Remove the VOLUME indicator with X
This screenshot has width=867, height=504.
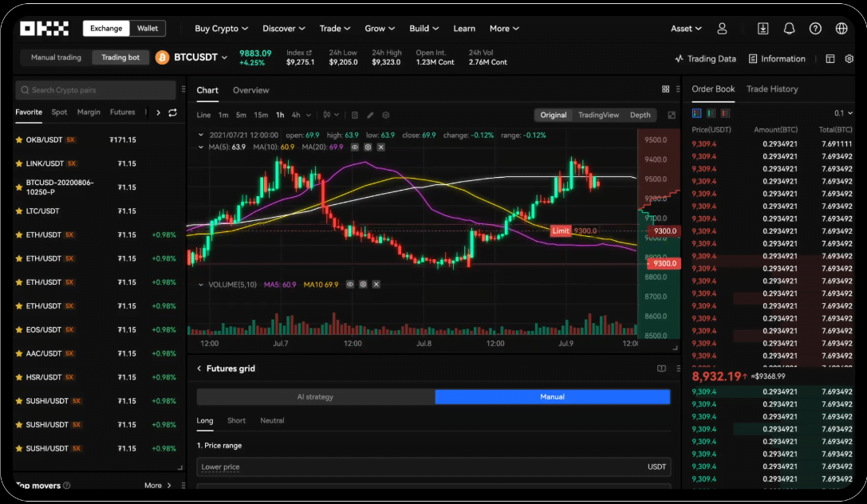click(x=376, y=285)
